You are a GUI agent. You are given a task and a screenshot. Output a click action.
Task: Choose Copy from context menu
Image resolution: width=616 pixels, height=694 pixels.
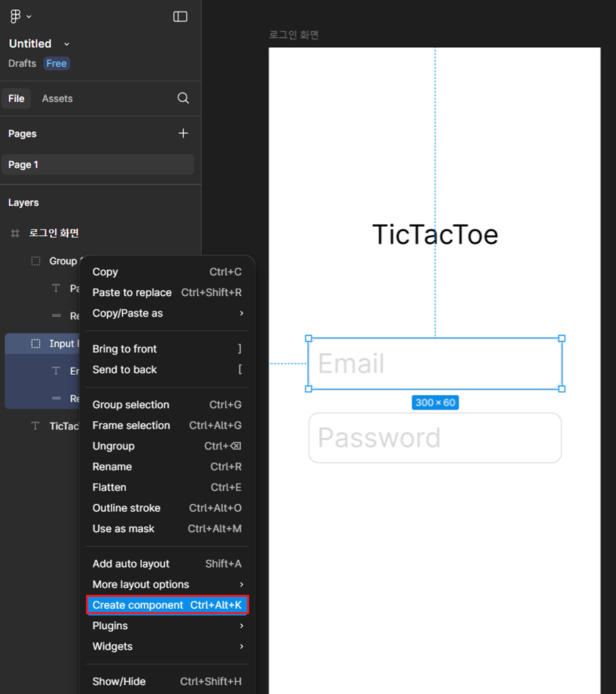coord(167,272)
